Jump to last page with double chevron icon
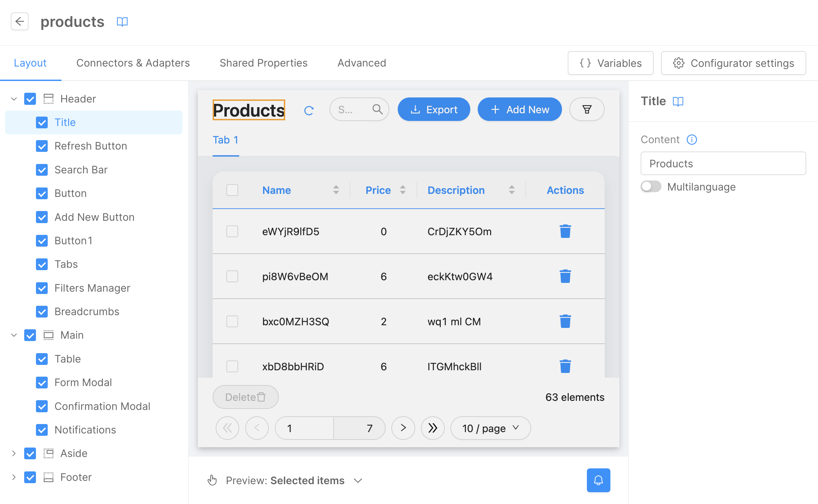This screenshot has width=818, height=504. (433, 428)
